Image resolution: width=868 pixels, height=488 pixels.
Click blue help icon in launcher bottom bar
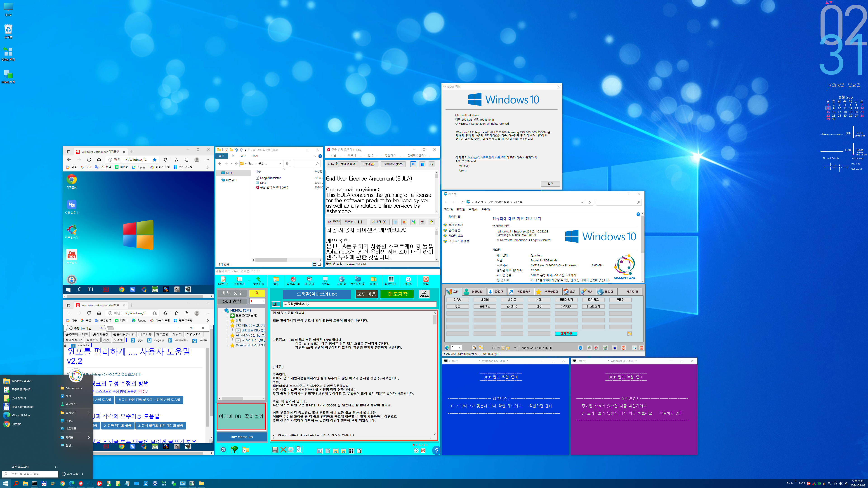pos(580,348)
